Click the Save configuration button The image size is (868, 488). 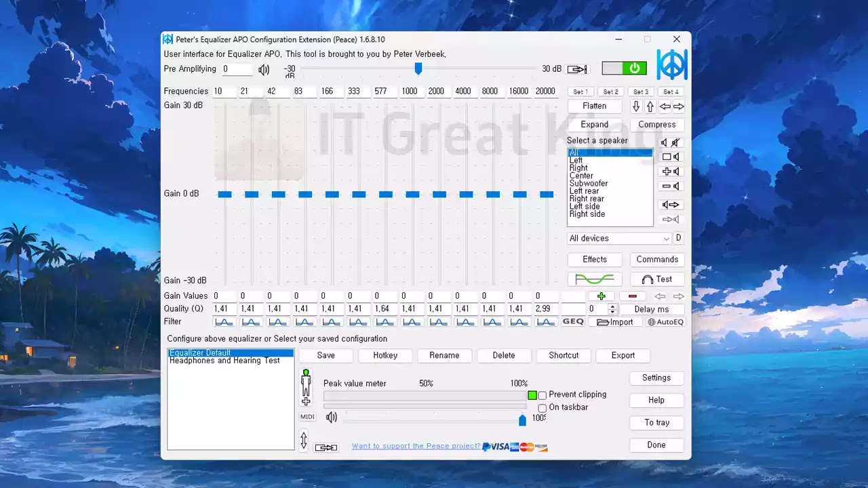pyautogui.click(x=326, y=356)
